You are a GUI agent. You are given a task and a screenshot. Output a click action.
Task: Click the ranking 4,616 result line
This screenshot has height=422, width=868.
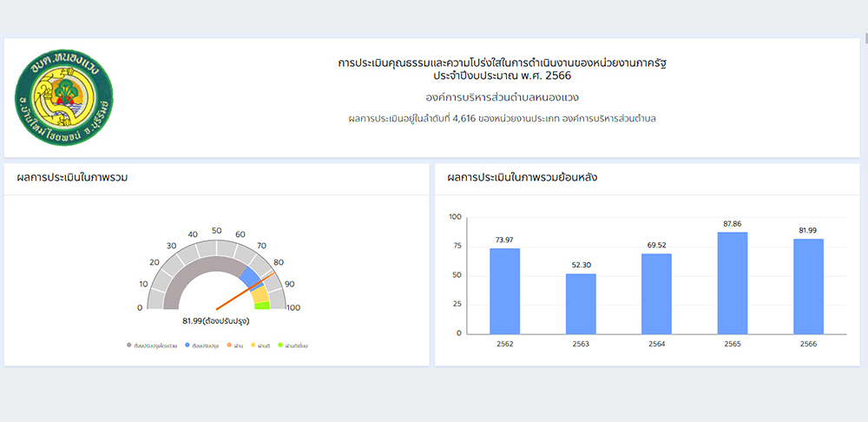tap(502, 118)
